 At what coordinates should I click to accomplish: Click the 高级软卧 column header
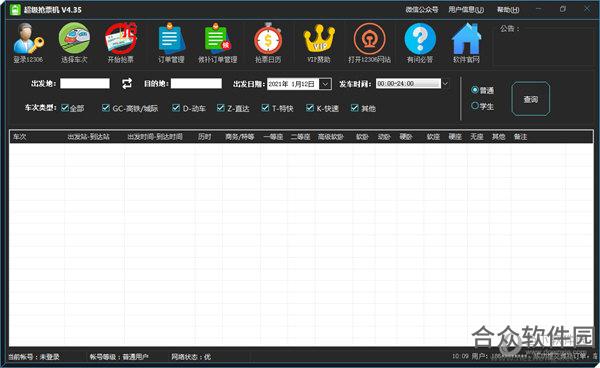pos(331,137)
